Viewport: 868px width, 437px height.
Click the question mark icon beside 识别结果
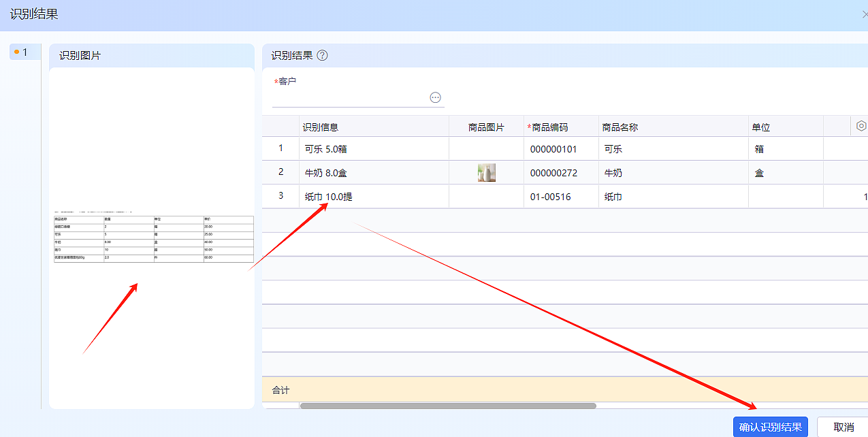[322, 55]
